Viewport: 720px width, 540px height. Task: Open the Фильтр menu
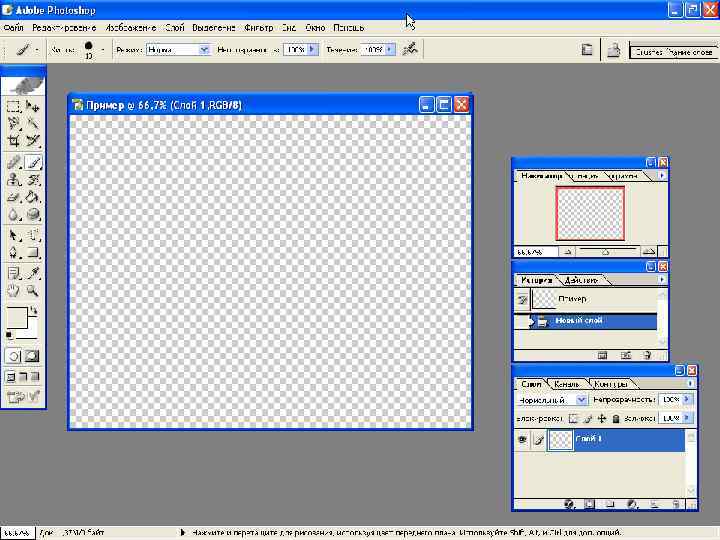tap(259, 28)
